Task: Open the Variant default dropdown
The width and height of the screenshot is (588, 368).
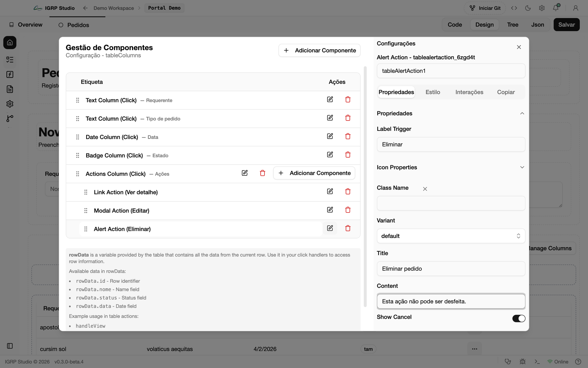Action: point(451,236)
